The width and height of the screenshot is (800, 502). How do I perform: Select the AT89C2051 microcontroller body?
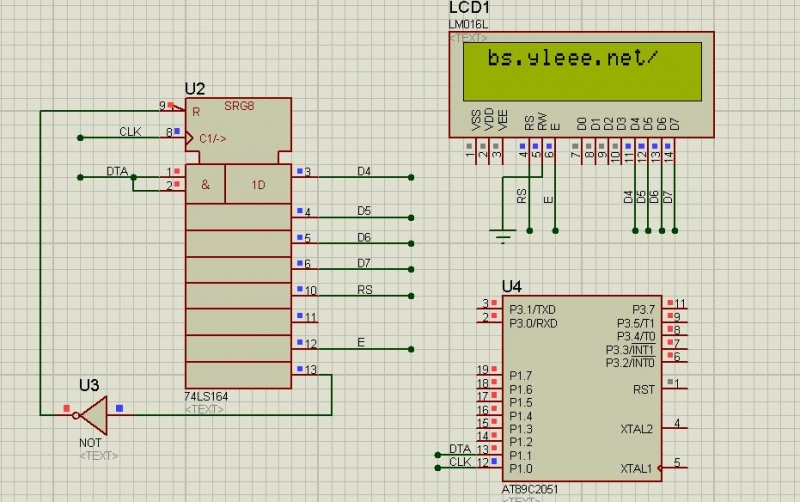tap(580, 390)
